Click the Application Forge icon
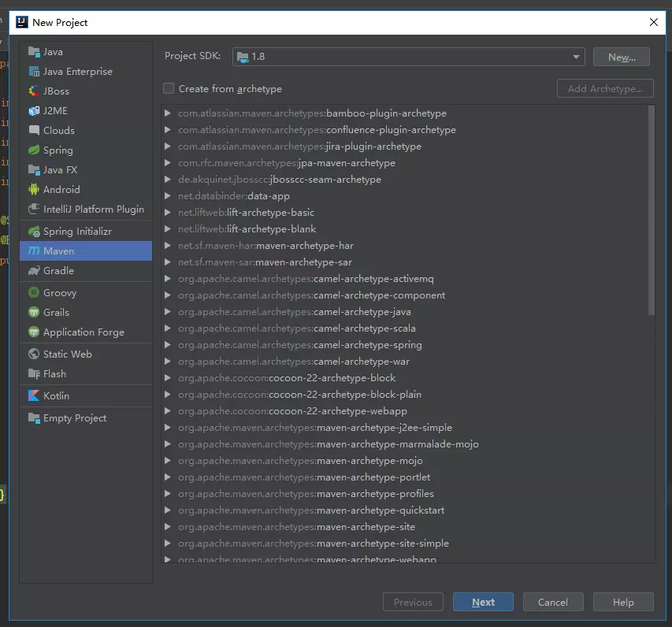This screenshot has height=627, width=672. tap(34, 332)
